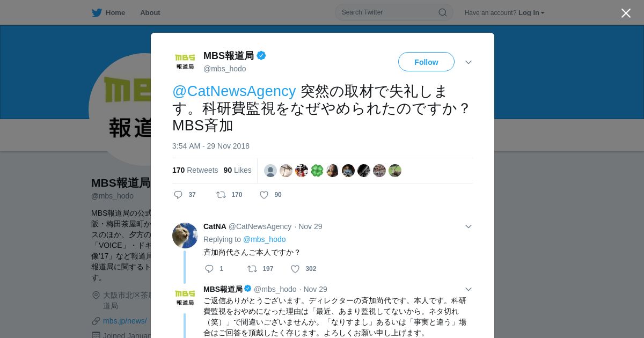644x338 pixels.
Task: Click the MBS verified badge icon
Action: point(261,55)
